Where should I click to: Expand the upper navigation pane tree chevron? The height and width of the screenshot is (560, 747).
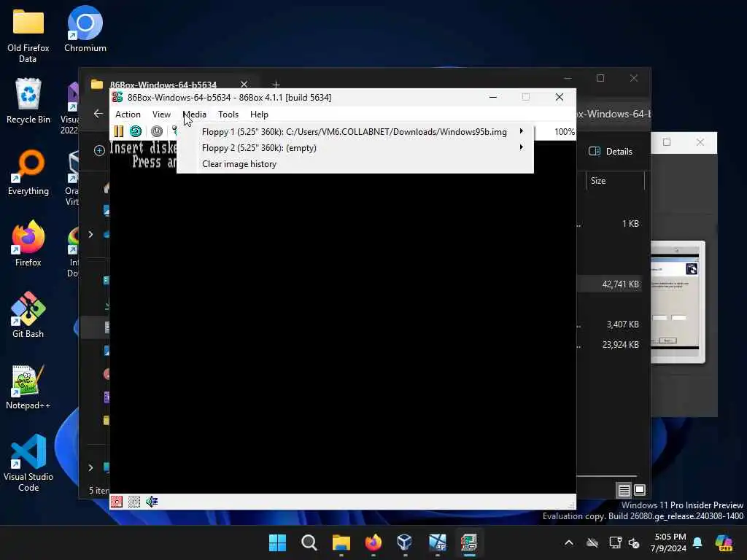click(x=90, y=234)
